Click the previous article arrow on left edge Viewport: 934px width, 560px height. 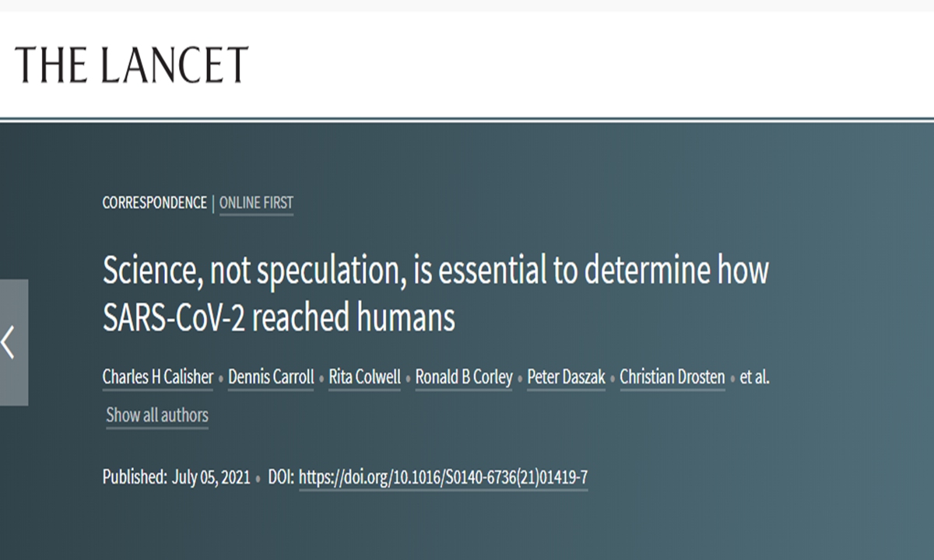11,342
